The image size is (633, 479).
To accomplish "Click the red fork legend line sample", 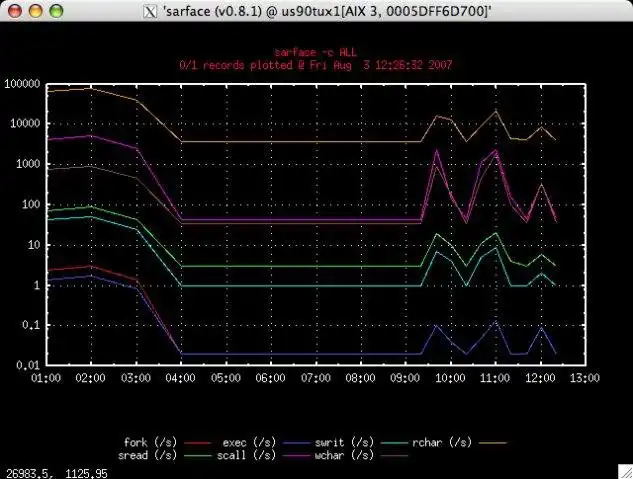I will pos(198,443).
